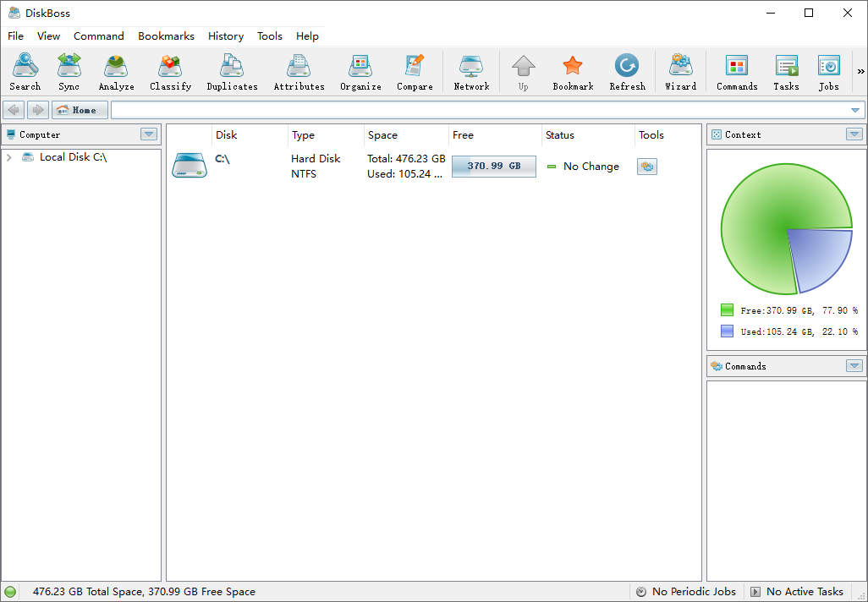This screenshot has width=868, height=602.
Task: Expand the Local Disk C:\ tree node
Action: 8,157
